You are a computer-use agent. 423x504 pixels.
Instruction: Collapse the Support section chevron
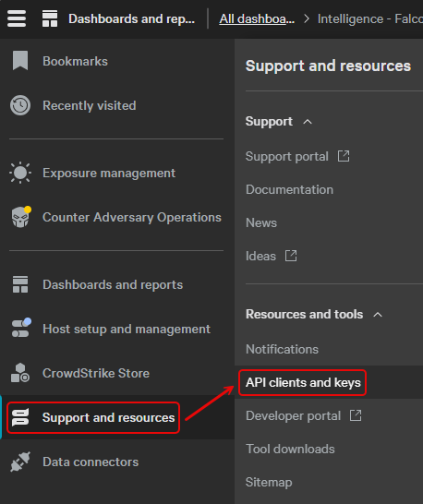click(308, 122)
